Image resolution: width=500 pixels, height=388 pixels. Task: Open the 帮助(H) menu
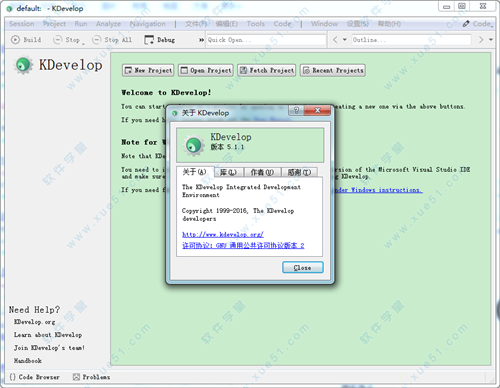389,24
